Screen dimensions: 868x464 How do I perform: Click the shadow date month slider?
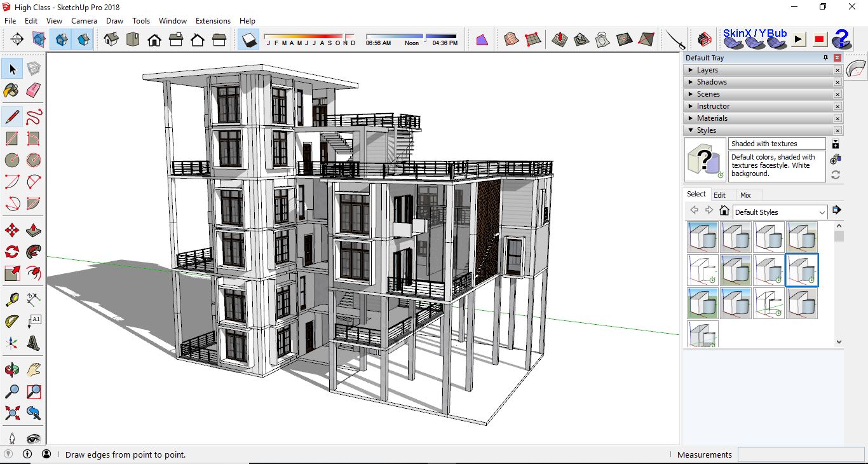pyautogui.click(x=311, y=37)
